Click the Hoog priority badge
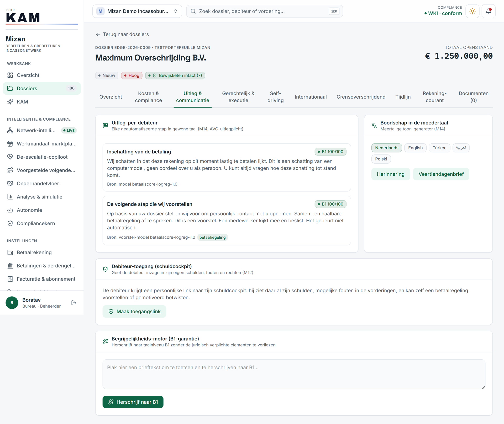504x424 pixels. [x=132, y=76]
